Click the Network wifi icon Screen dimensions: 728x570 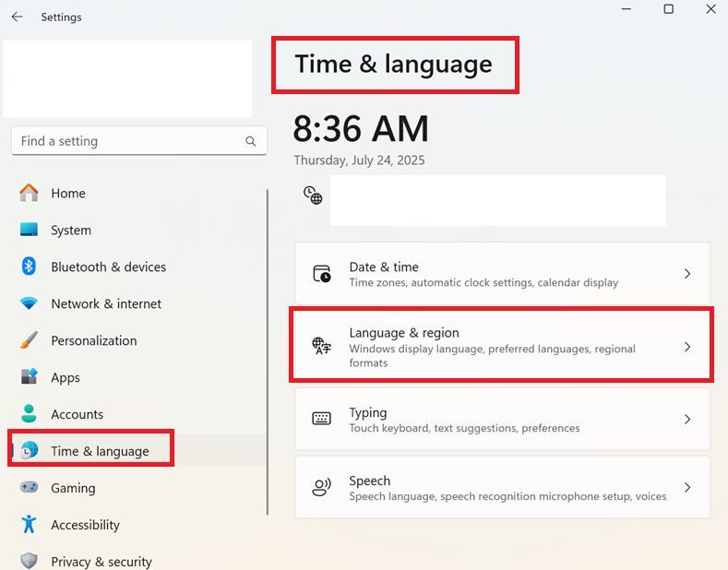click(x=29, y=303)
